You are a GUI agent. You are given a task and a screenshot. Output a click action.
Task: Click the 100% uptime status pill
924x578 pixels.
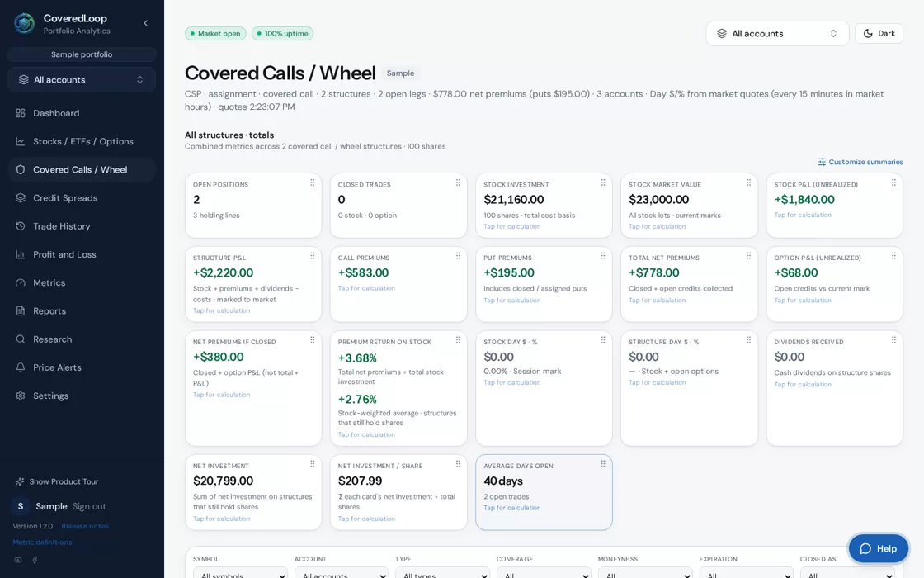pos(283,34)
